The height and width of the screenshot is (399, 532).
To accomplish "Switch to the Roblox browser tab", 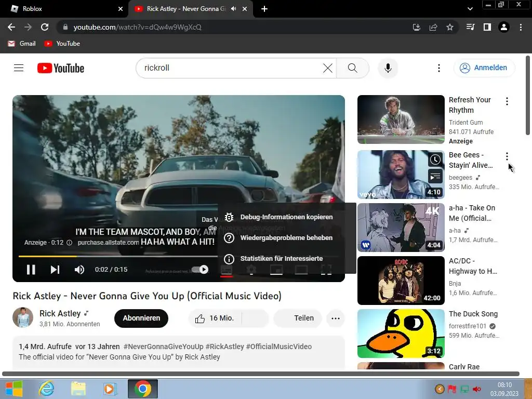I will [64, 9].
